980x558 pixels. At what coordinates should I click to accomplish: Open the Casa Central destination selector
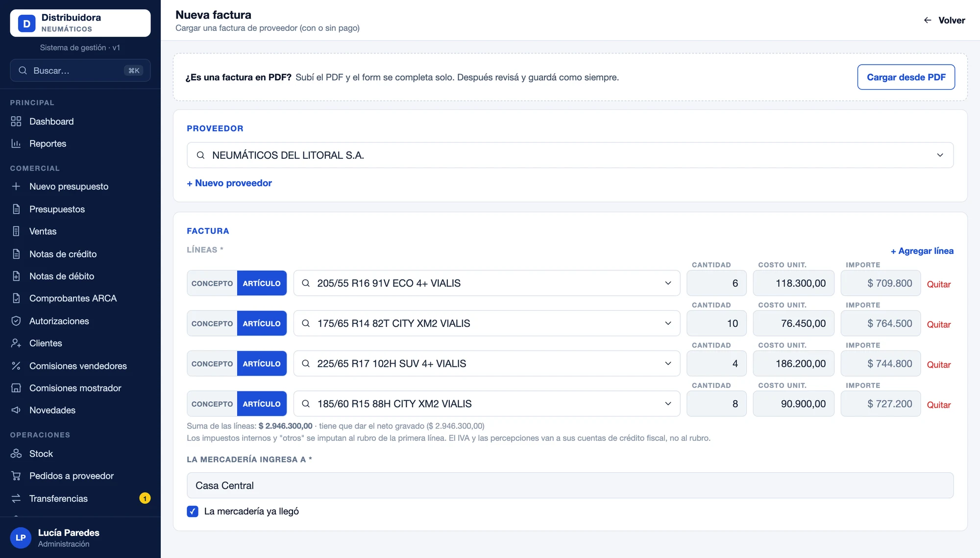[x=570, y=485]
